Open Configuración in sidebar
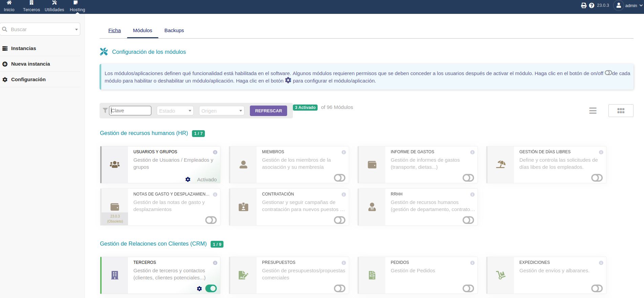644x298 pixels. tap(28, 79)
